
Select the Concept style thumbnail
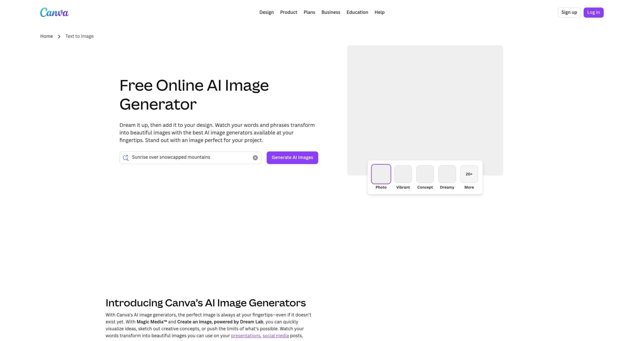click(x=425, y=174)
